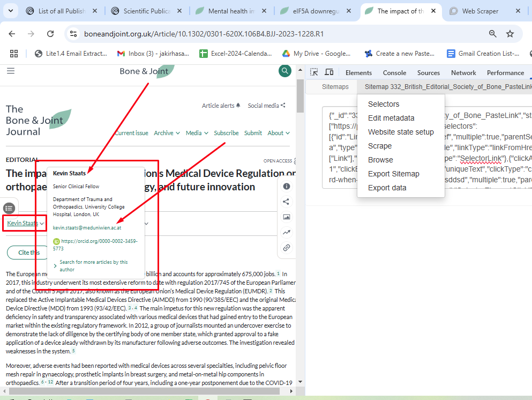Open the hamburger menu on Bone & Joint
The height and width of the screenshot is (400, 532).
click(x=11, y=71)
